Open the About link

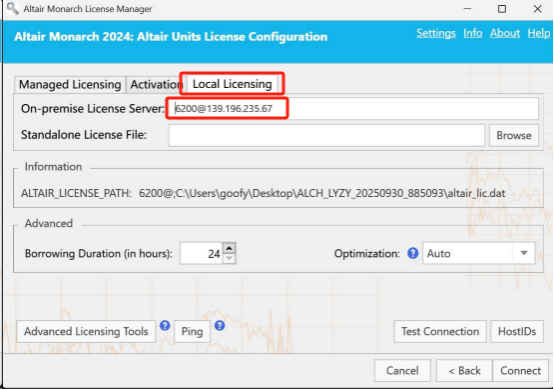click(x=505, y=33)
